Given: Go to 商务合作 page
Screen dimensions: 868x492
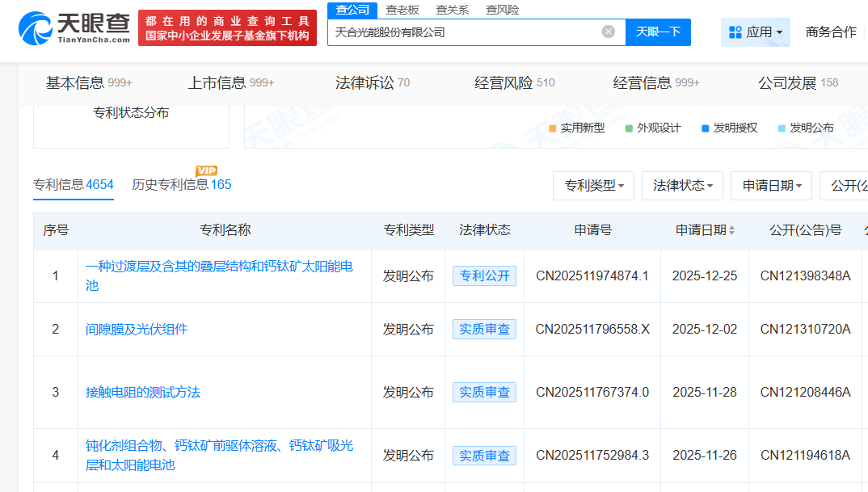Looking at the screenshot, I should pyautogui.click(x=831, y=32).
